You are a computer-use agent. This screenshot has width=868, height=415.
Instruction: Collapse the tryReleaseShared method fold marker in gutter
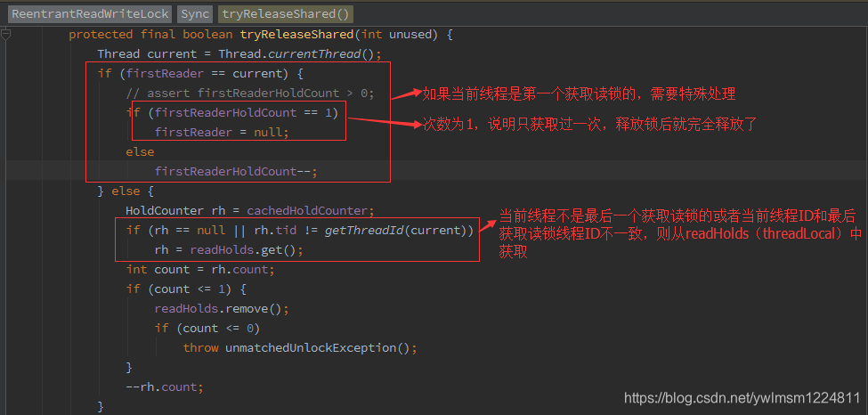click(x=5, y=35)
